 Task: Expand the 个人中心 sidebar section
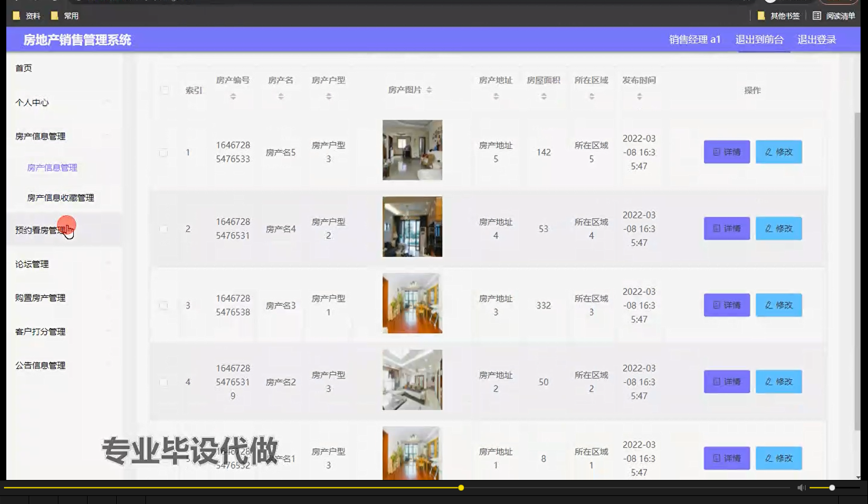[31, 103]
